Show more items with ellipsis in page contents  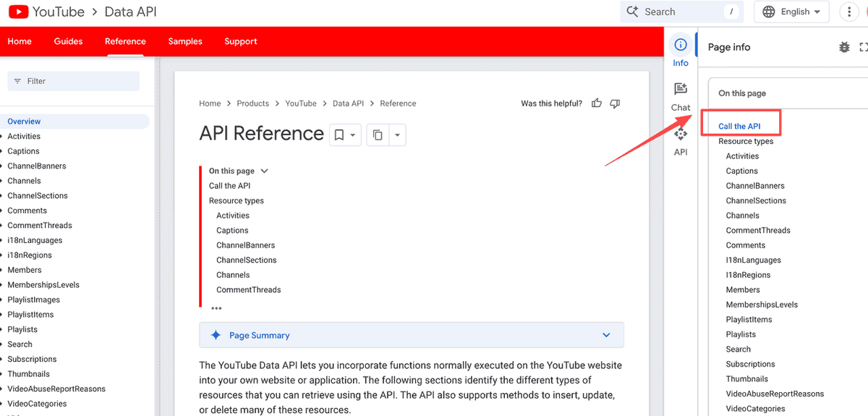[216, 308]
